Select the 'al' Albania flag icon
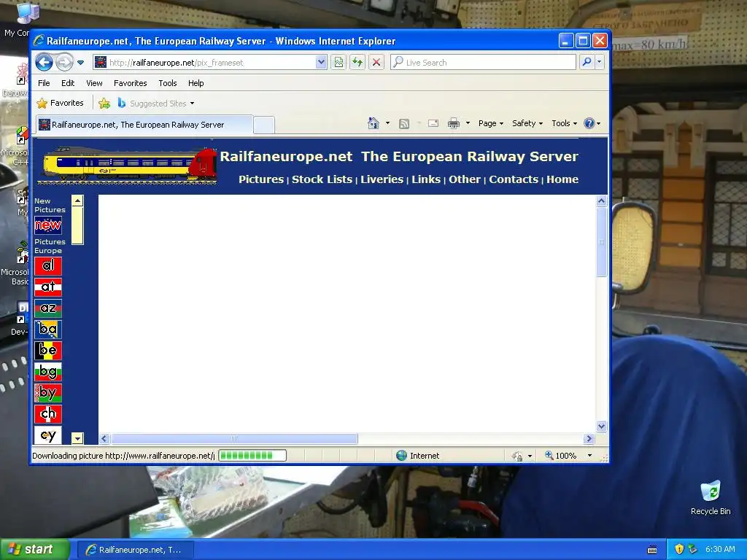Screen dimensions: 747x560 (x=48, y=265)
